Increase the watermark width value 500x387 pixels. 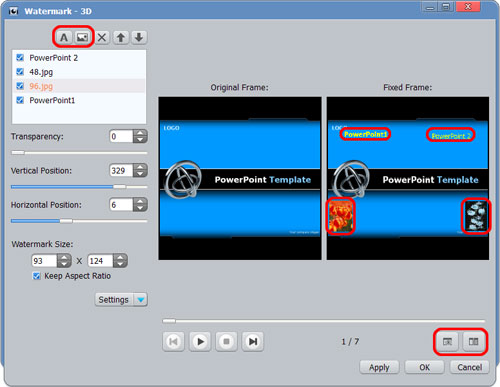(x=64, y=257)
